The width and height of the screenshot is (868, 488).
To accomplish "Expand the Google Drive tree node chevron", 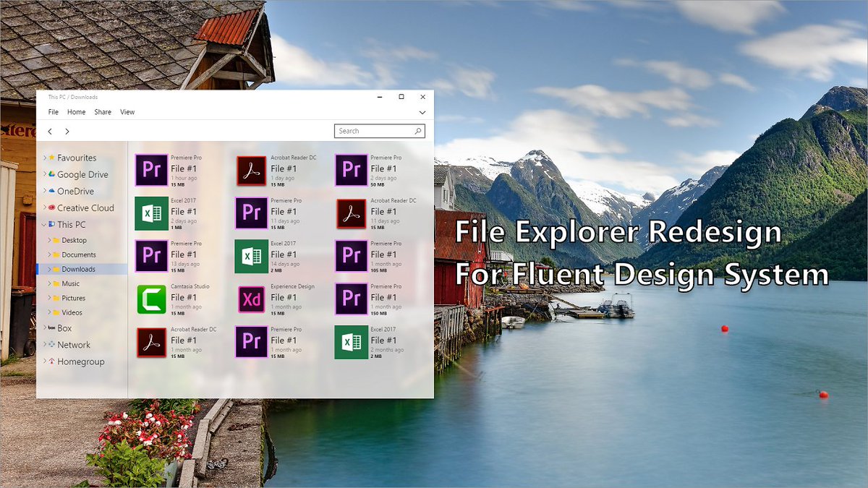I will 44,174.
